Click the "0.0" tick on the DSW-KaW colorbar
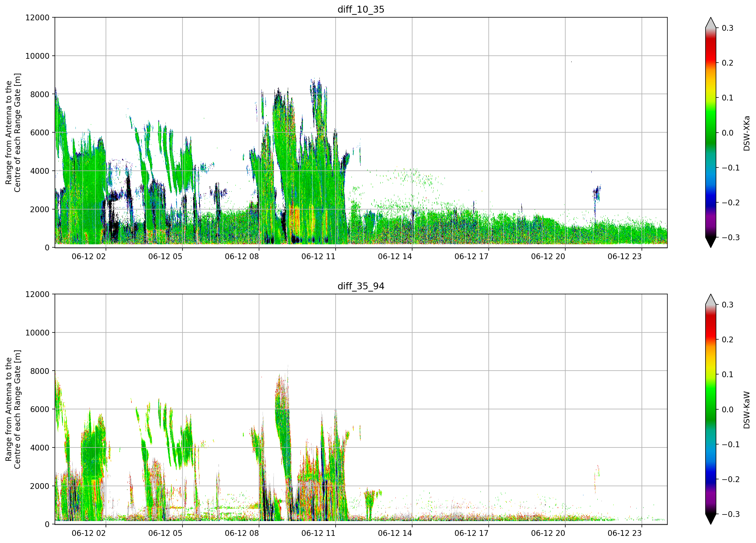The width and height of the screenshot is (756, 543). click(728, 410)
